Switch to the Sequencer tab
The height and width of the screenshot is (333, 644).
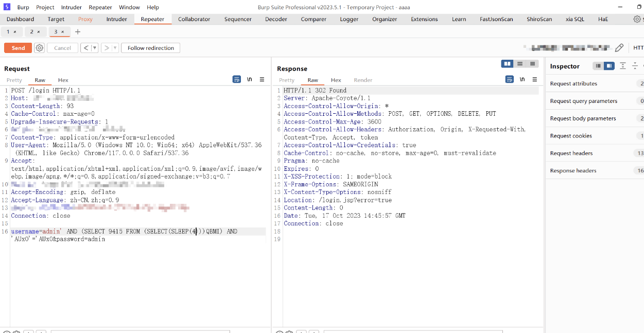tap(238, 19)
